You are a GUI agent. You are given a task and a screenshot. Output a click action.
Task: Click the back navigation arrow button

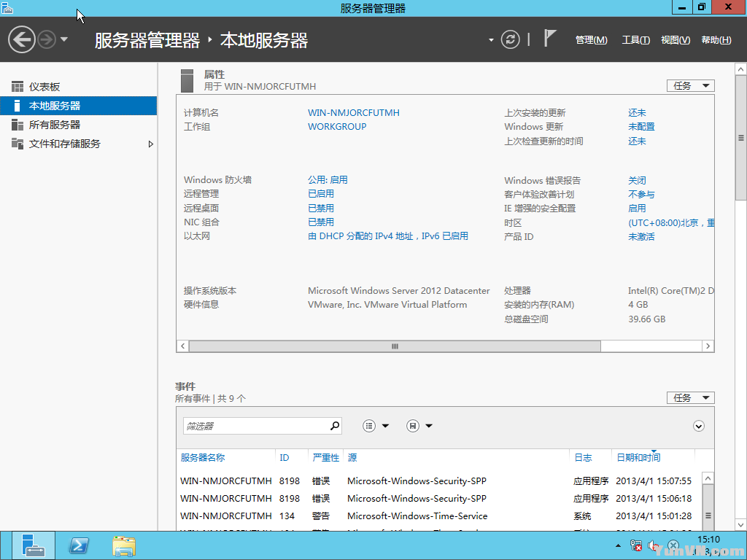22,39
